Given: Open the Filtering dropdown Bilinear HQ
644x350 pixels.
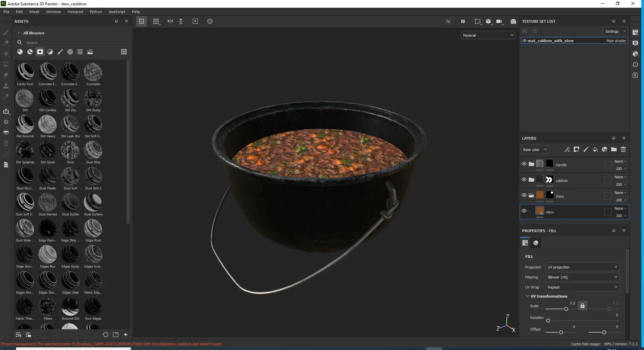Looking at the screenshot, I should pyautogui.click(x=583, y=277).
